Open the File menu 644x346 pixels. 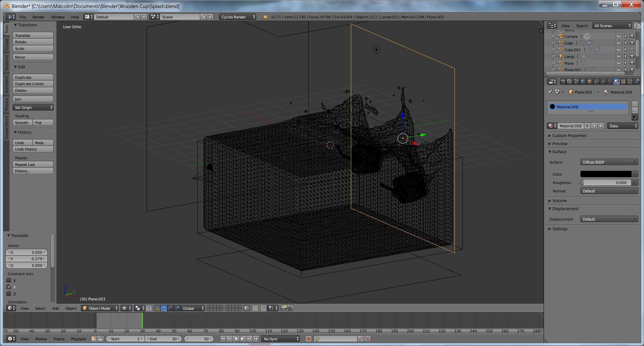[23, 17]
